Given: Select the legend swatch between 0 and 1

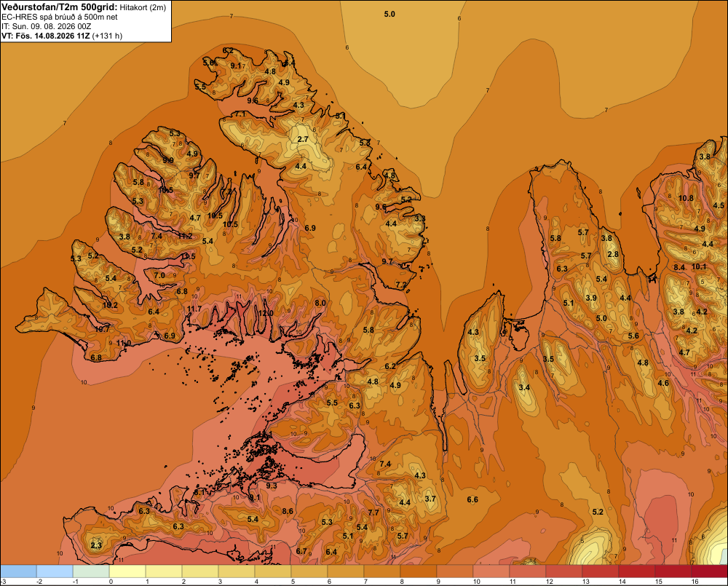Looking at the screenshot, I should [x=127, y=571].
